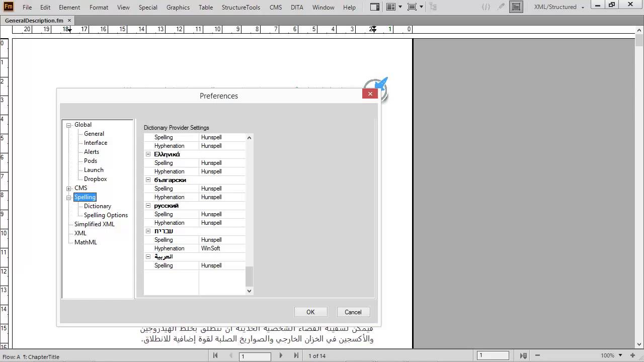Screen dimensions: 644x362
Task: Open the Arrange Documents dropdown arrow
Action: coord(400,7)
